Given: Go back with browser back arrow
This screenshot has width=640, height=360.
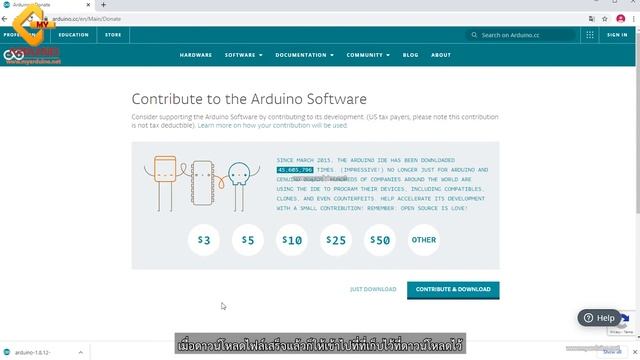Looking at the screenshot, I should (4, 19).
